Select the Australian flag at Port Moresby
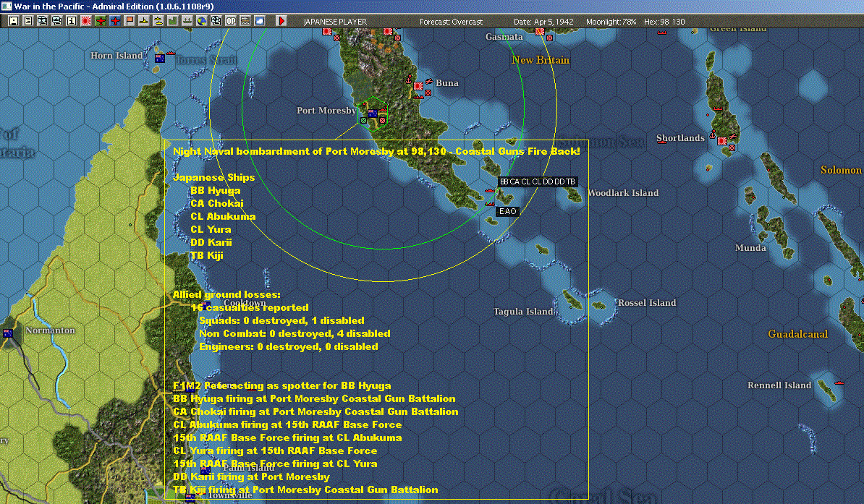Image resolution: width=864 pixels, height=504 pixels. (x=373, y=114)
